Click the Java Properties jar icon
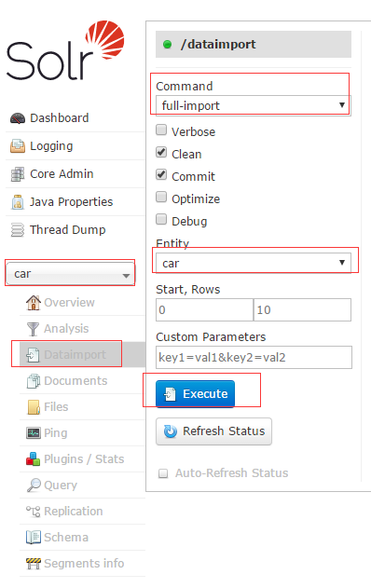 (x=18, y=202)
